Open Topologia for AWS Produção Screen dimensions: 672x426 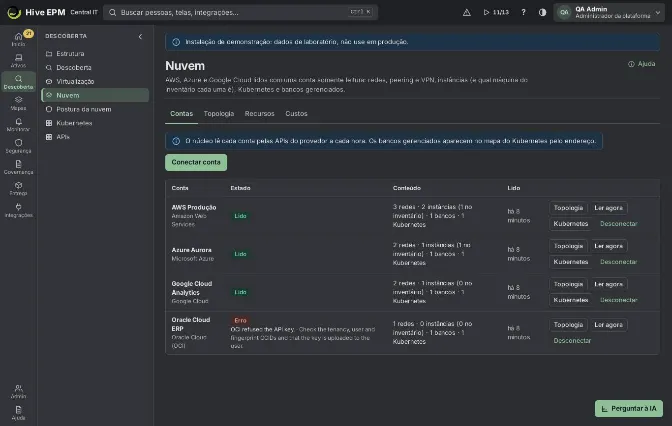[x=568, y=208]
